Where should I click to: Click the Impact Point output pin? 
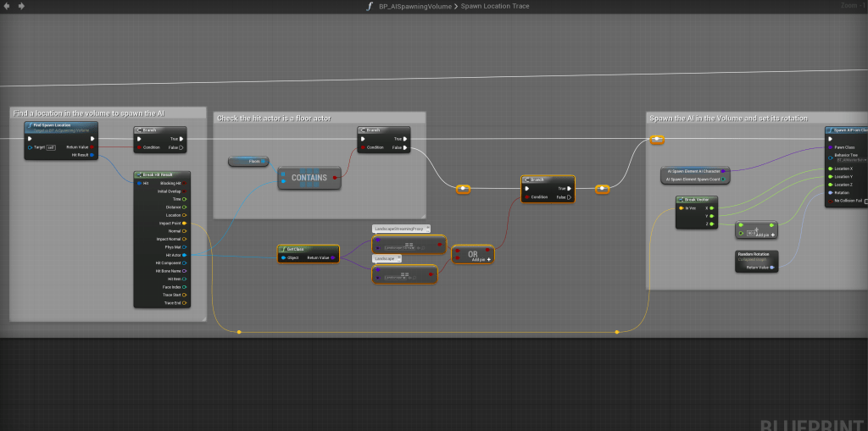coord(185,224)
